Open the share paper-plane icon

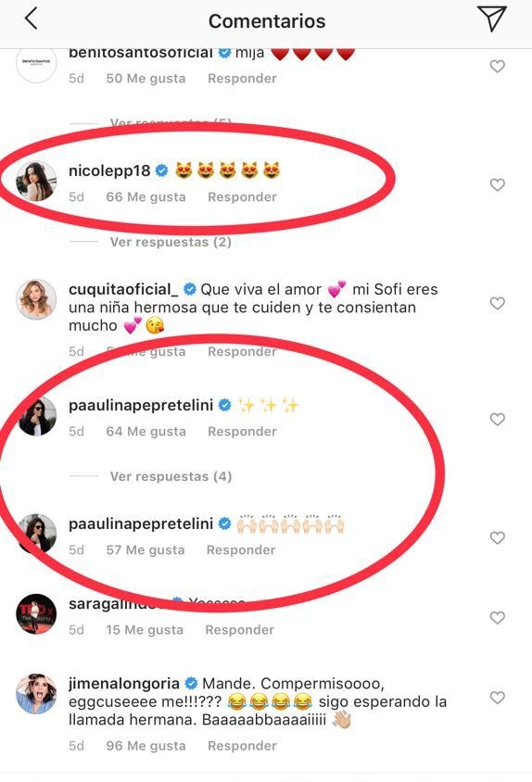pyautogui.click(x=491, y=19)
